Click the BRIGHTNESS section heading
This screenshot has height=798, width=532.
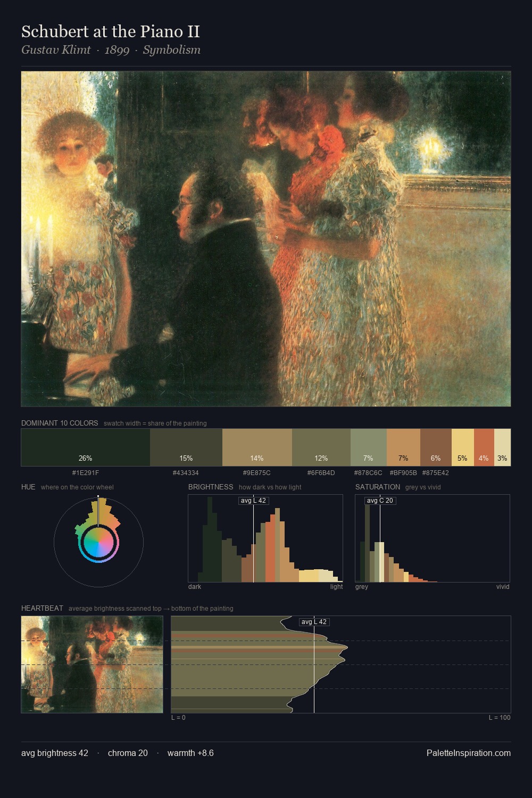(x=211, y=487)
